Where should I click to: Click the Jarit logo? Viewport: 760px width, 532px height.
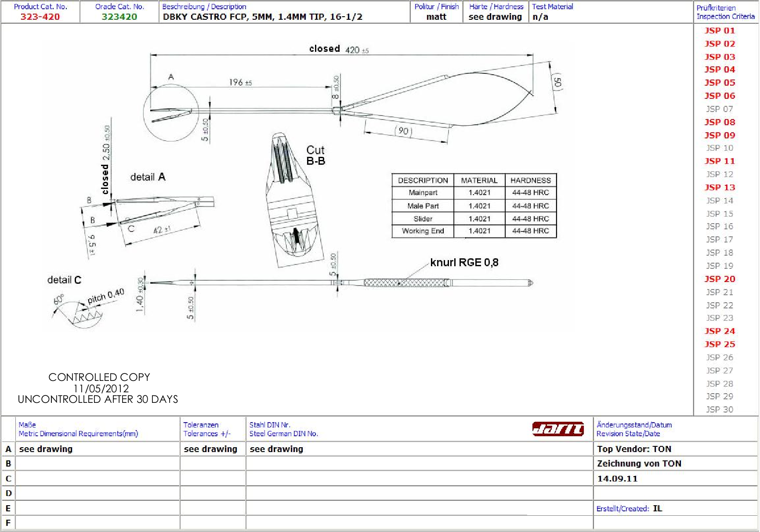coord(557,429)
